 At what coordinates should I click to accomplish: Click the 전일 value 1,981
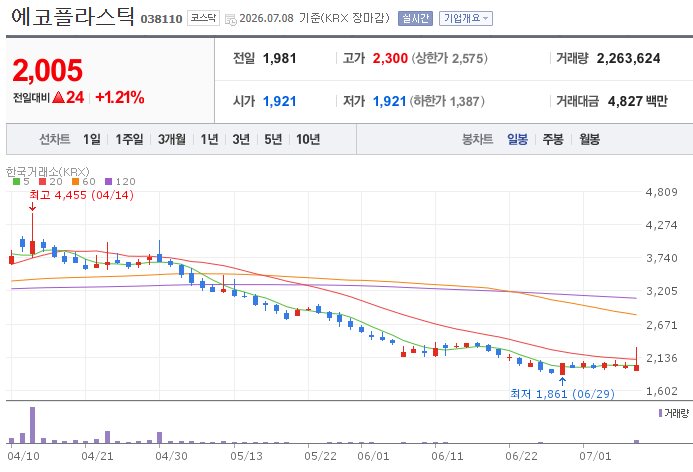pos(279,58)
